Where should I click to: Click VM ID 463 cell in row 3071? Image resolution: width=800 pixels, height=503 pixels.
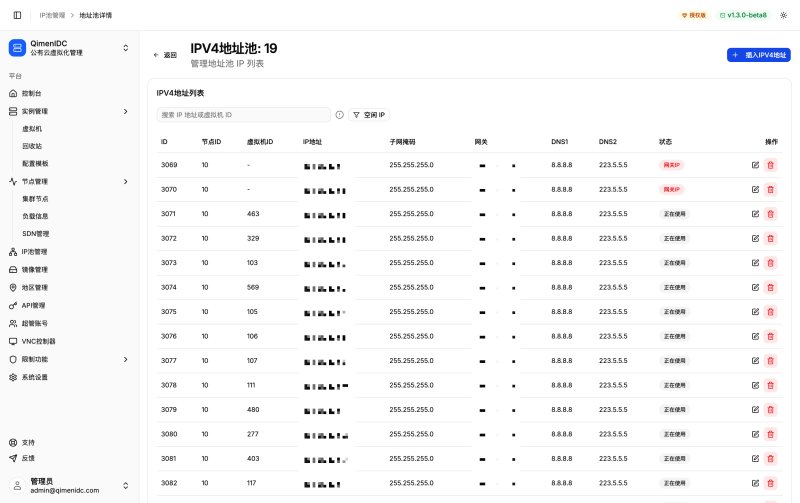pos(253,214)
